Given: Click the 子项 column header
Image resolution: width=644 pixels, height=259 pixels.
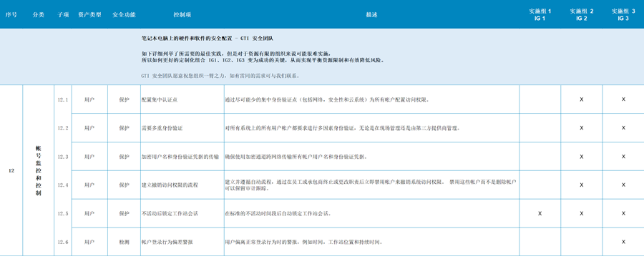Looking at the screenshot, I should (63, 15).
